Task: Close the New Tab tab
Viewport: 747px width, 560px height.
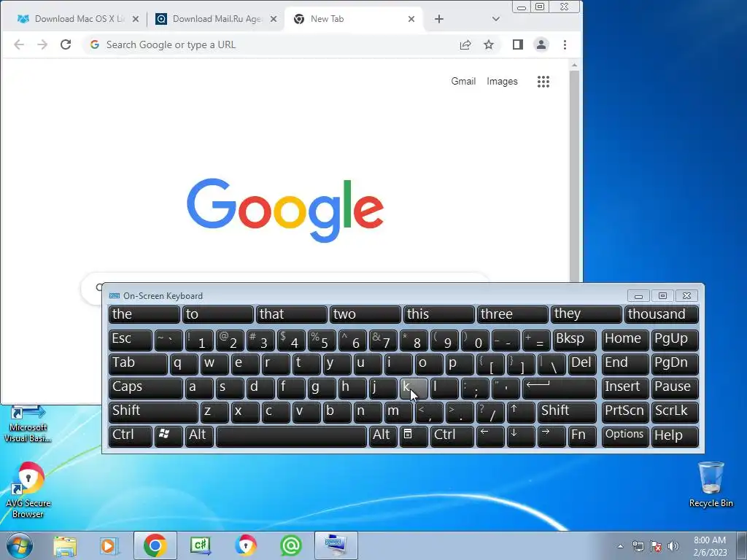Action: (x=411, y=19)
